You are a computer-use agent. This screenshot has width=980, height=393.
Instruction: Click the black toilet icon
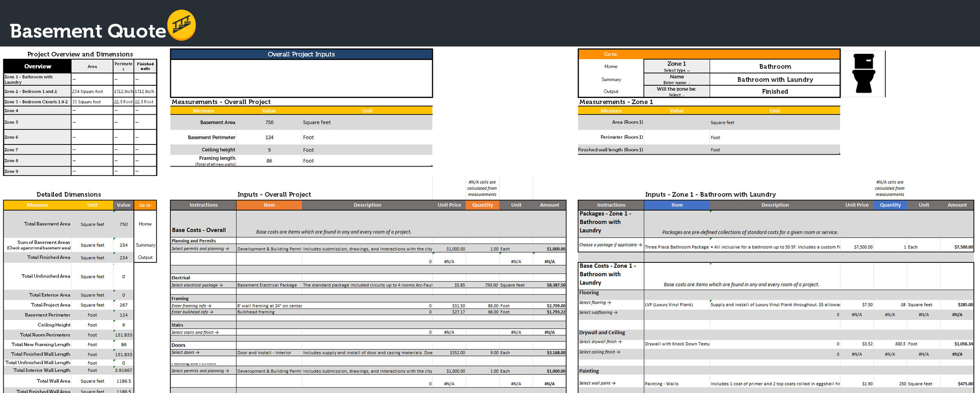tap(864, 73)
